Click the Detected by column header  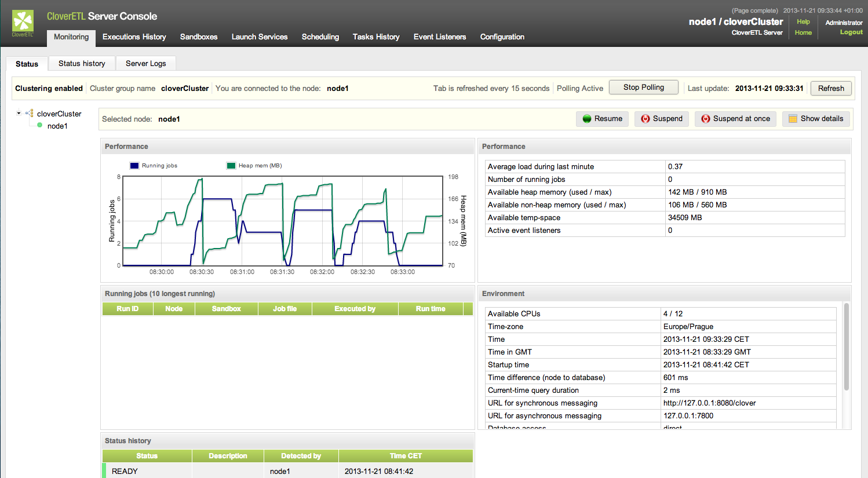tap(301, 456)
